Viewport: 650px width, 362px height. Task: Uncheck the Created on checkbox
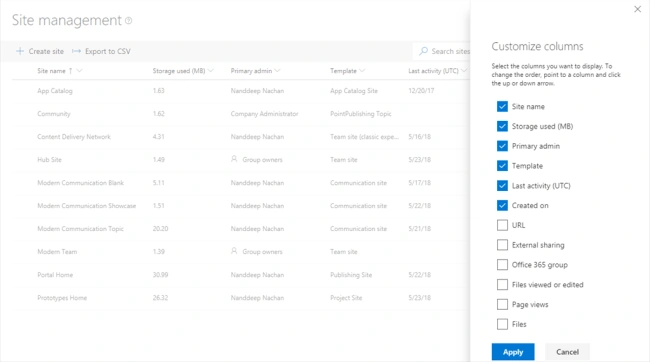pos(502,205)
